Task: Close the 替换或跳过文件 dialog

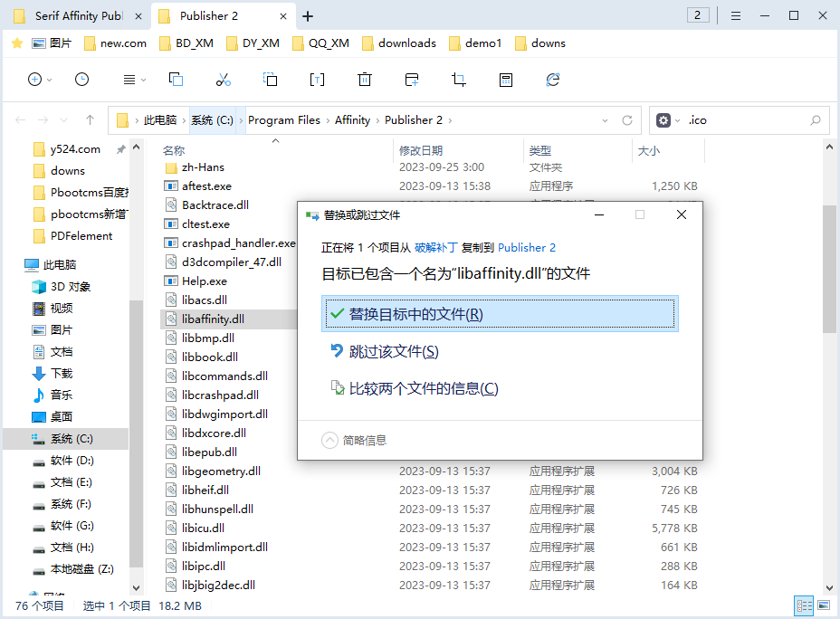Action: tap(682, 214)
